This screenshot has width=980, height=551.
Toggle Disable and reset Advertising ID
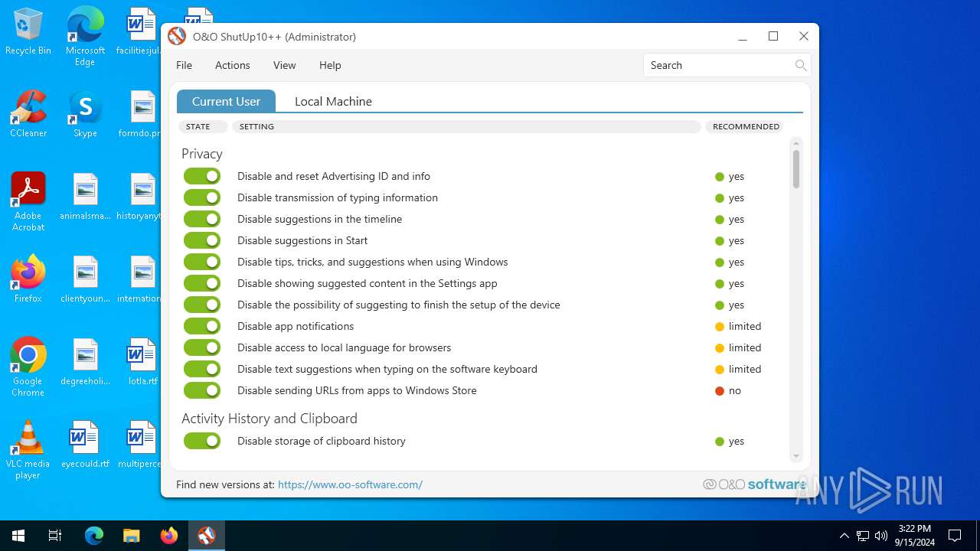pos(202,176)
